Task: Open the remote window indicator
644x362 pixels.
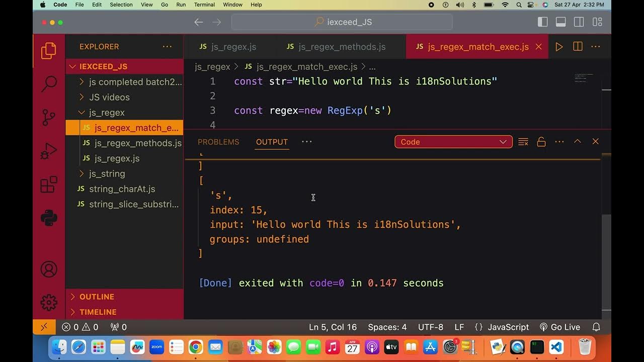Action: point(44,327)
